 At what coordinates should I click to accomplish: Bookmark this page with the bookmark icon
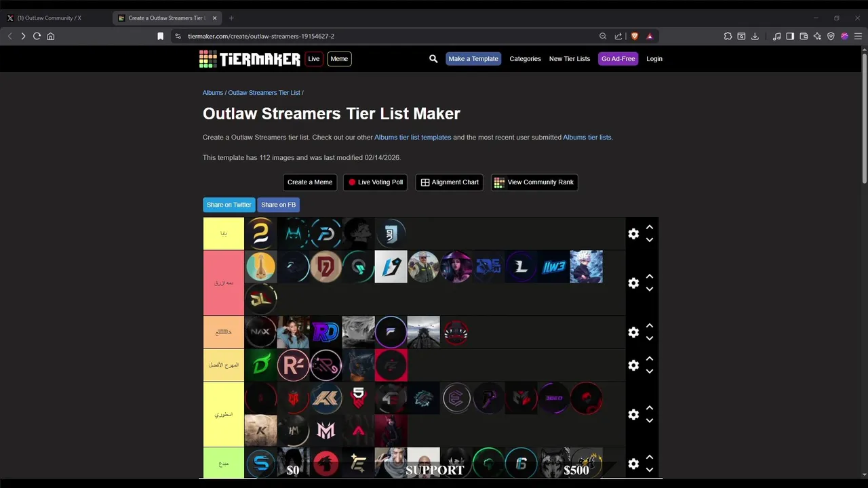tap(160, 36)
